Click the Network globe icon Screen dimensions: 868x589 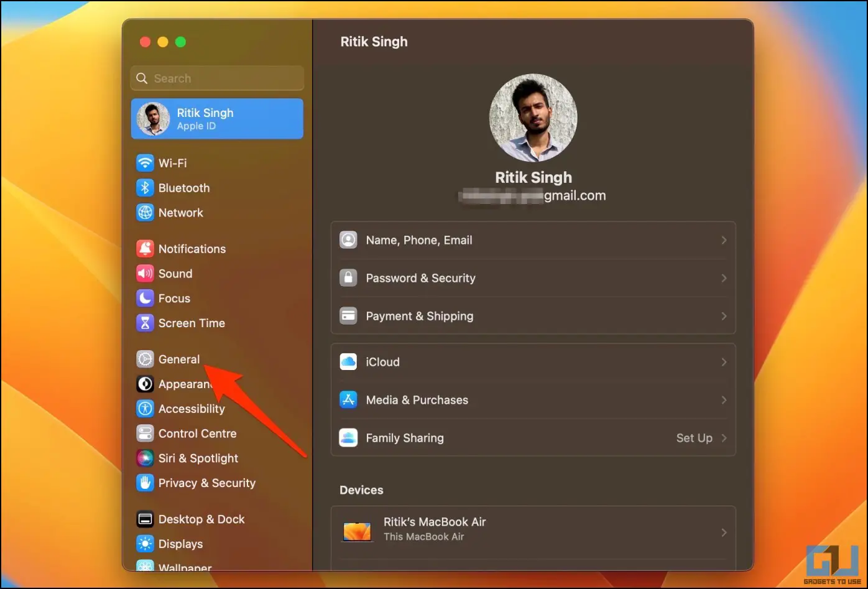coord(145,213)
